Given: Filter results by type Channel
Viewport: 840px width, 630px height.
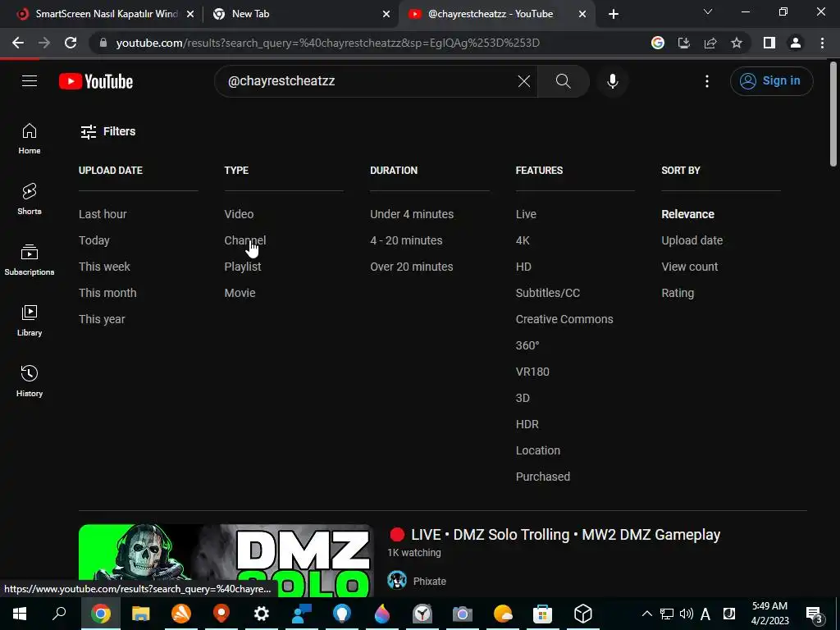Looking at the screenshot, I should (244, 240).
